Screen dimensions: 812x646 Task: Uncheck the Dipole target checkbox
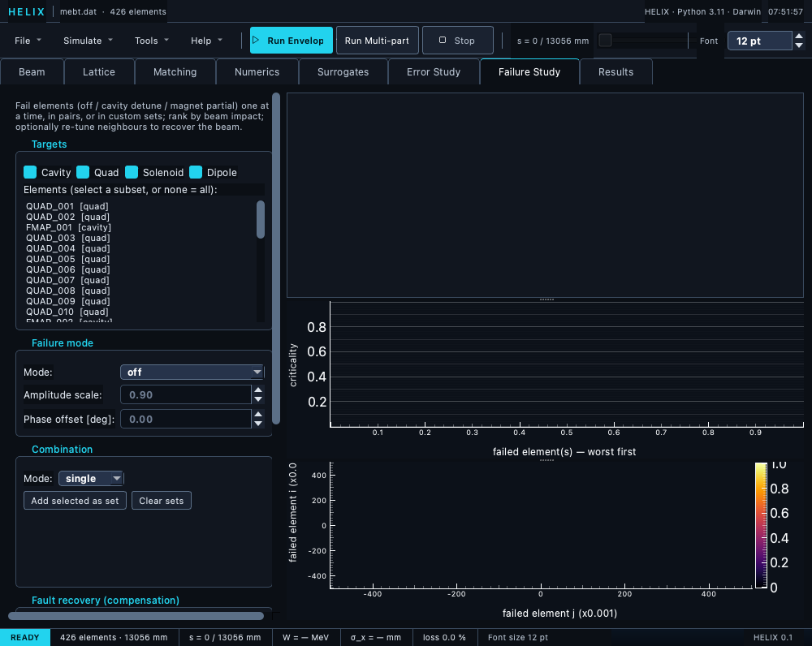click(x=196, y=172)
